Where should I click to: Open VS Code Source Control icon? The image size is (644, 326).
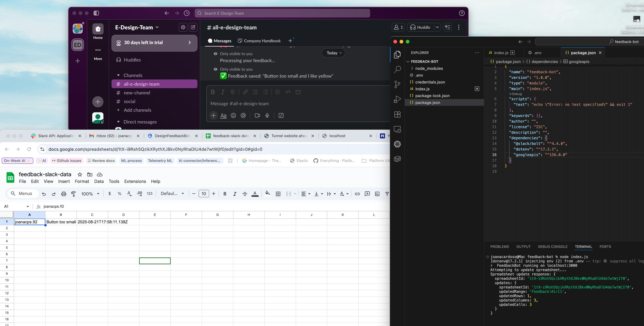pyautogui.click(x=397, y=84)
